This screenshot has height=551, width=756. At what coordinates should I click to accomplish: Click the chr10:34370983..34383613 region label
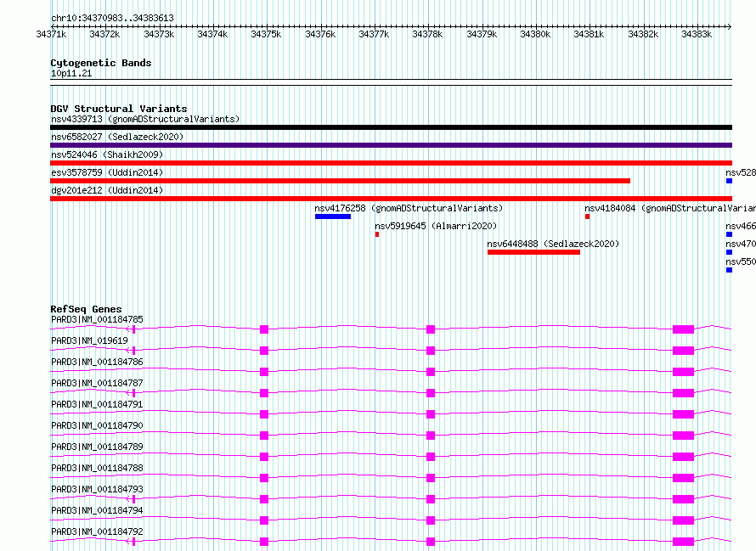click(112, 18)
